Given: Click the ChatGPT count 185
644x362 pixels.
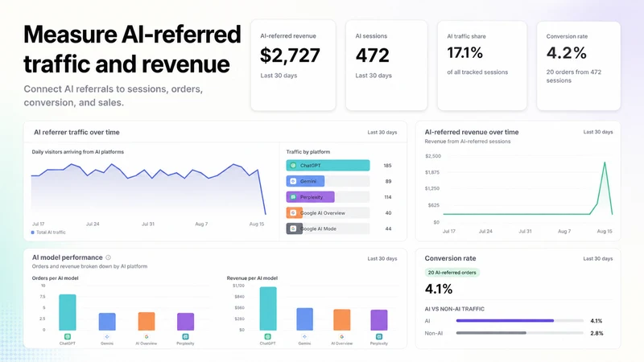Looking at the screenshot, I should pos(387,166).
